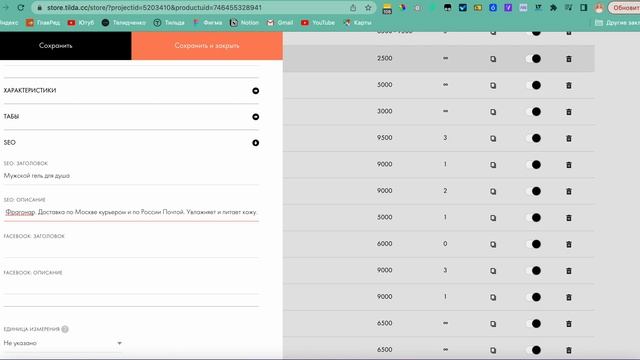The width and height of the screenshot is (640, 360).
Task: Open the Карты bookmark
Action: click(358, 22)
